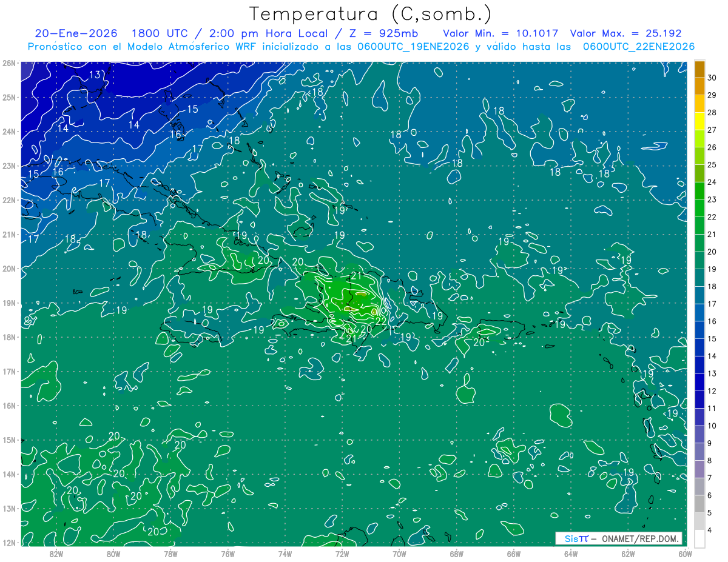The image size is (728, 562).
Task: Click the 68W longitude axis label
Action: 456,554
